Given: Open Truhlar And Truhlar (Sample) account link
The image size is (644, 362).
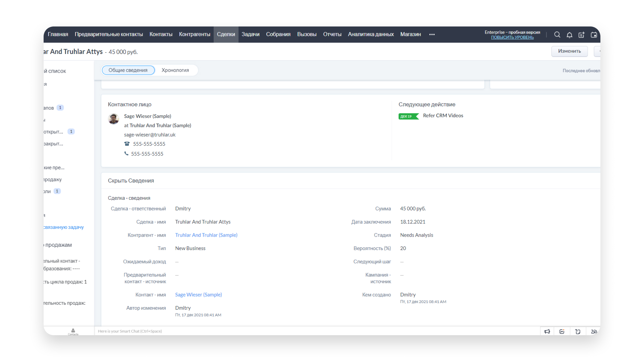Looking at the screenshot, I should point(206,235).
